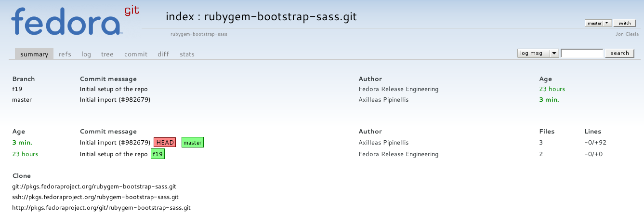Switch to the refs tab
The height and width of the screenshot is (214, 644).
click(x=65, y=54)
